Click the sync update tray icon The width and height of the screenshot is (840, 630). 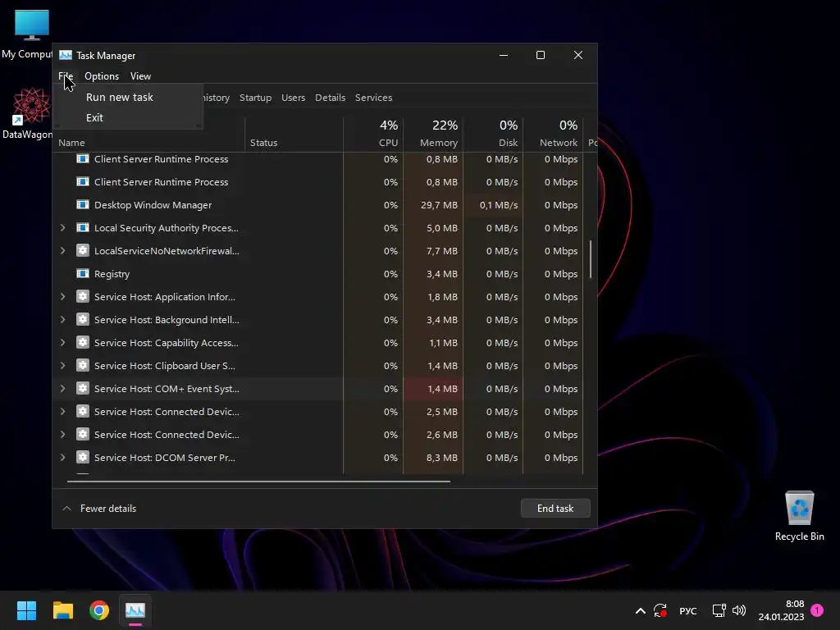[x=660, y=610]
